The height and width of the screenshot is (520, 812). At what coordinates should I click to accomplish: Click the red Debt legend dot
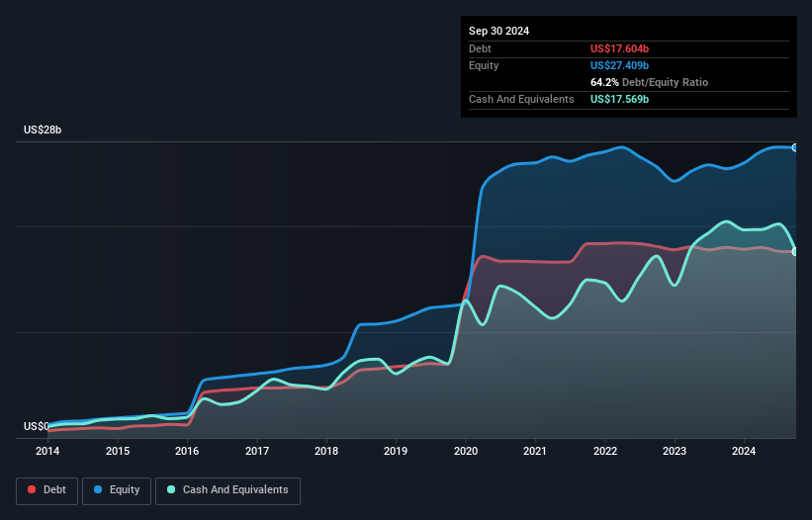click(x=32, y=489)
